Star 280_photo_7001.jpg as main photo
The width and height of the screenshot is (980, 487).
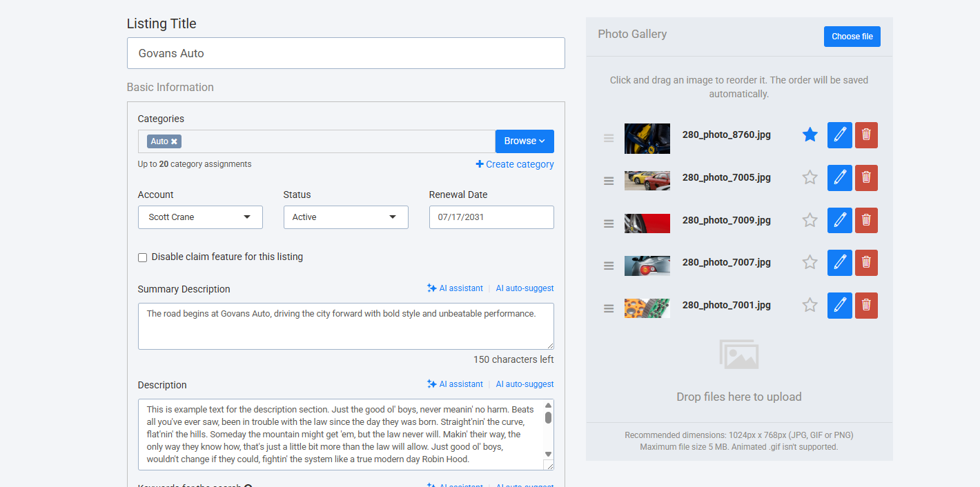[x=810, y=306]
